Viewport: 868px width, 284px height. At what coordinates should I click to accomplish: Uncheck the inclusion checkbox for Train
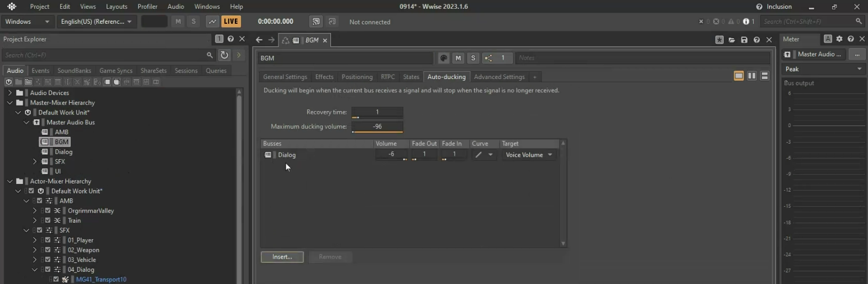[48, 220]
